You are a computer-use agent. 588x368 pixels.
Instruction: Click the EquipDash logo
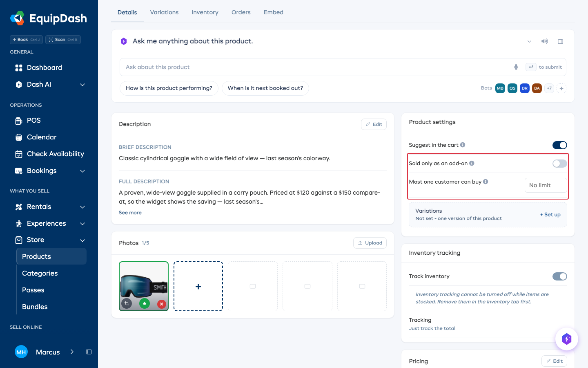tap(48, 18)
